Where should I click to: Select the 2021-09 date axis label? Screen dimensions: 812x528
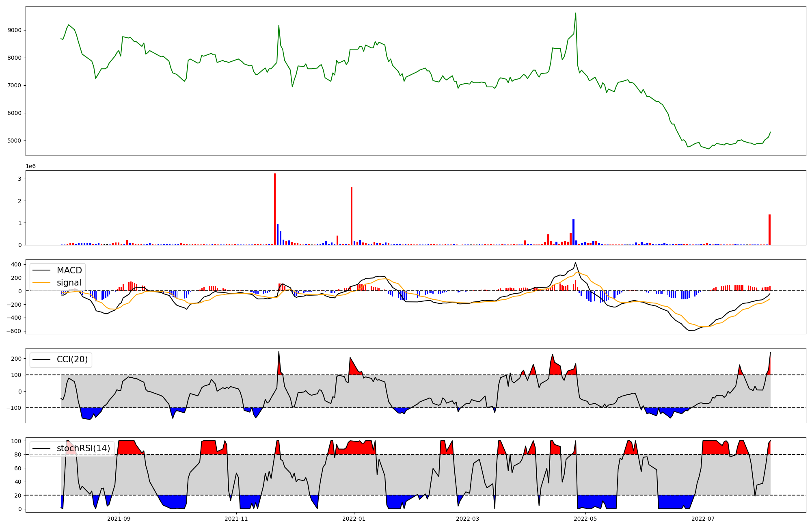click(119, 519)
